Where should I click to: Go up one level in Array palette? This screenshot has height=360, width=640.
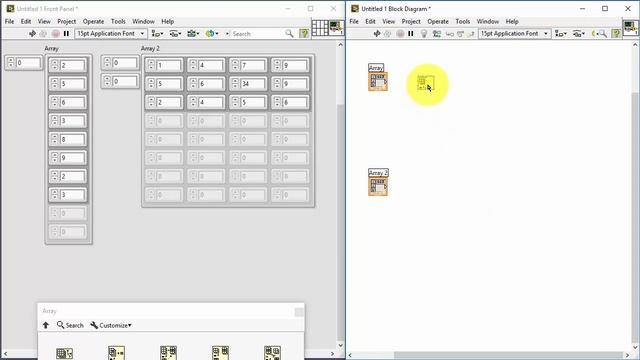click(46, 325)
